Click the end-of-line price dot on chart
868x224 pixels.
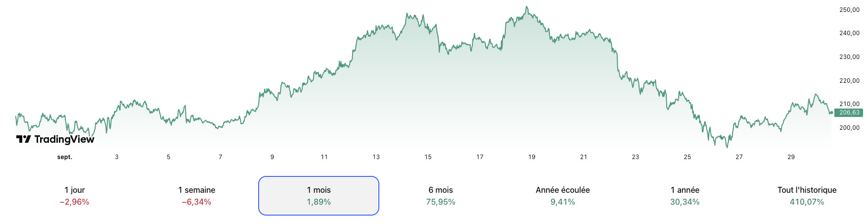(831, 113)
